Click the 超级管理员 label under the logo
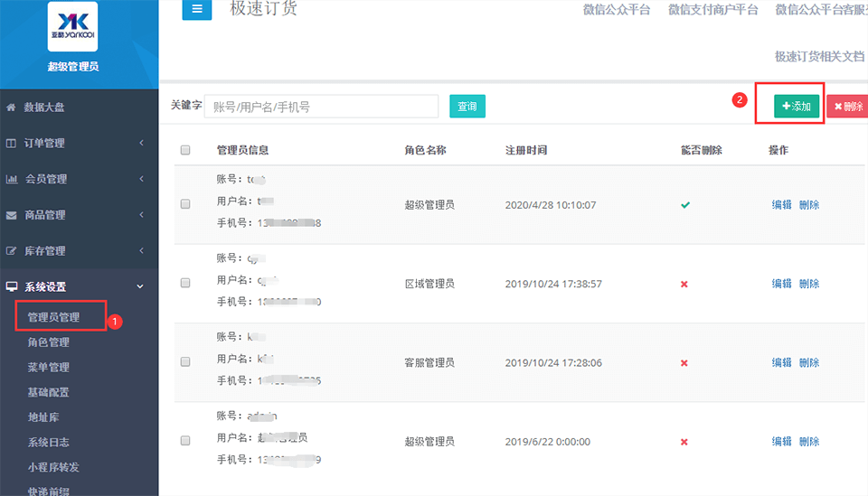The width and height of the screenshot is (868, 496). click(x=73, y=67)
